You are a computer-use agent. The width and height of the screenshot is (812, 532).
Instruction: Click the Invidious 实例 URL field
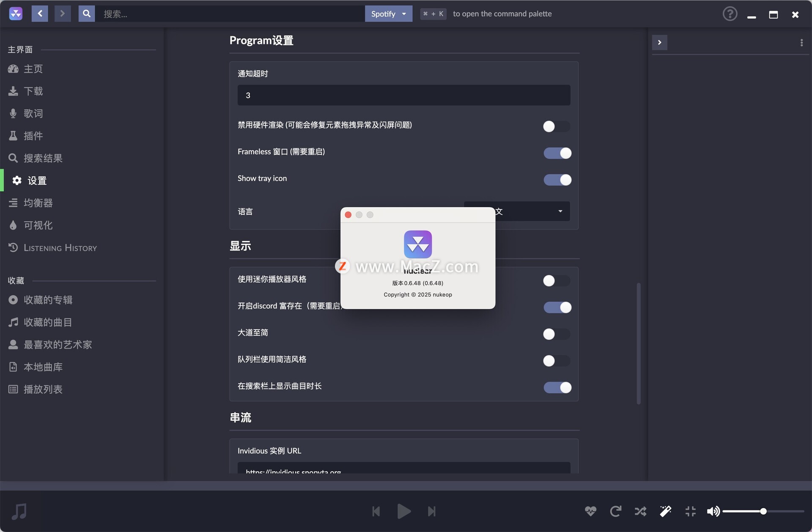click(x=403, y=468)
